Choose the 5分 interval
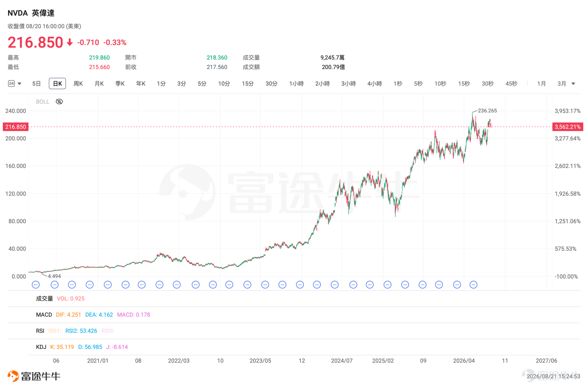 click(x=202, y=83)
